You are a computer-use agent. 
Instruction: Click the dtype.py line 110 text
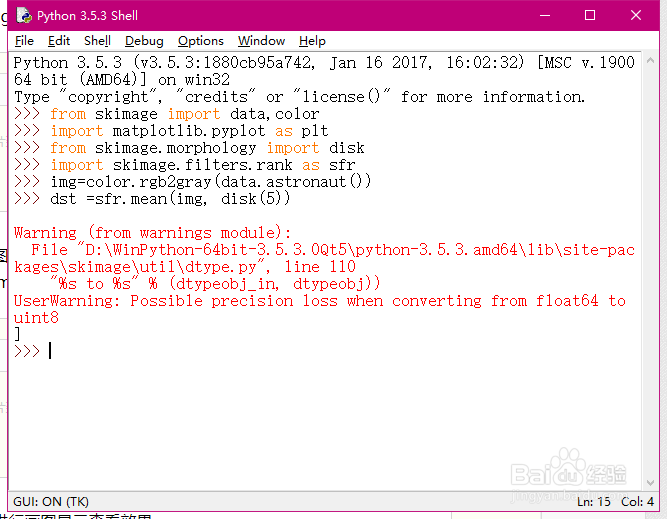pos(185,267)
